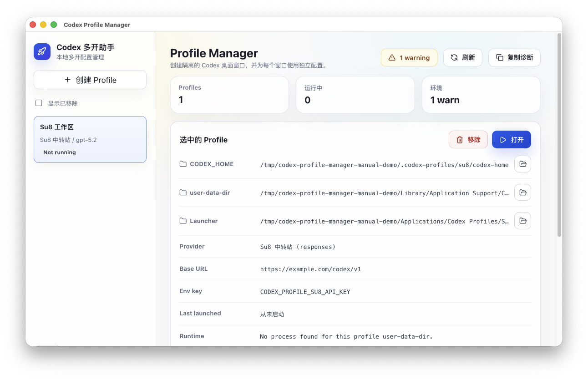Click the rocket app logo icon
588x380 pixels.
point(42,51)
